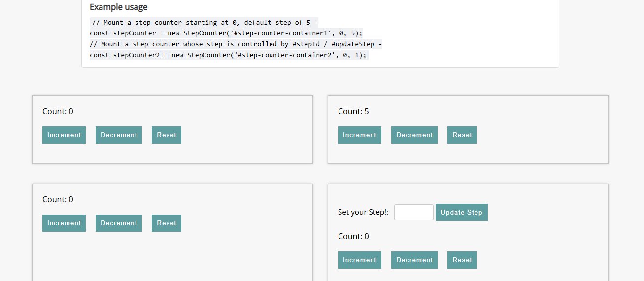Click Reset in the Set your Step card

point(462,260)
